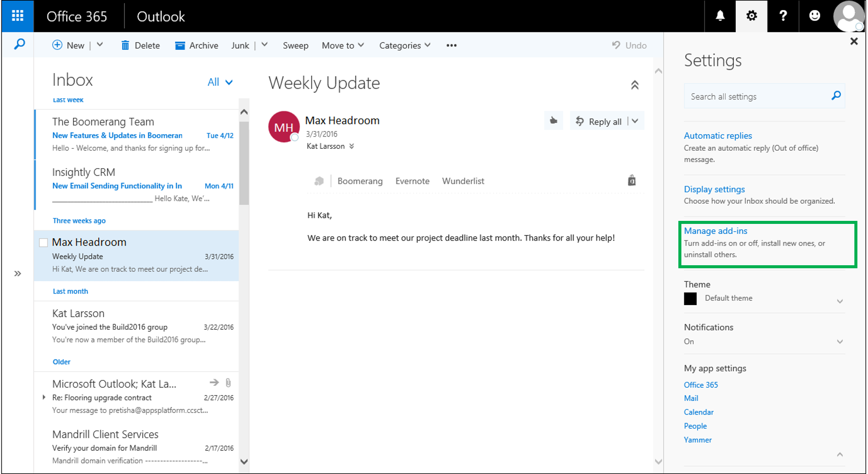Open the Evernote add-in
The image size is (868, 474).
(x=413, y=181)
